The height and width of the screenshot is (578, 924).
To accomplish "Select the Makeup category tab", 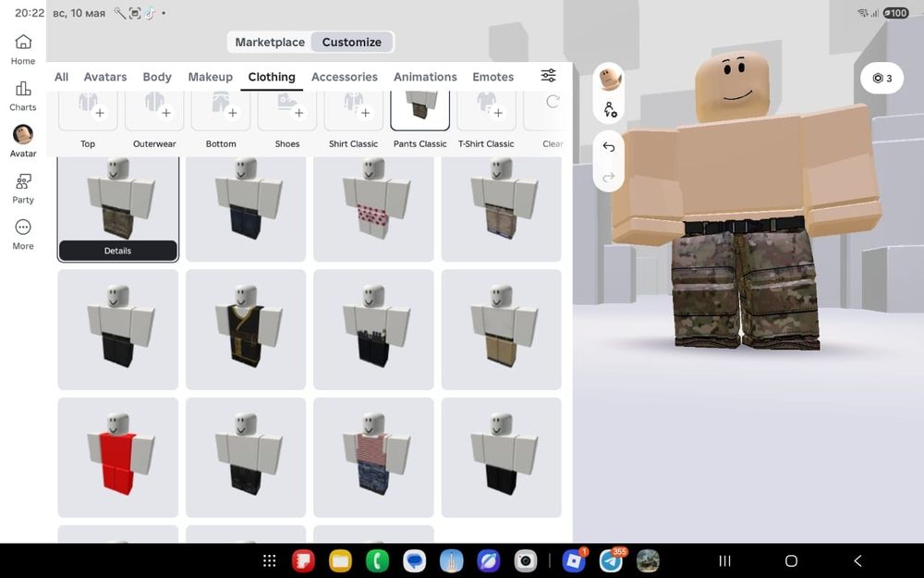I will coord(211,77).
